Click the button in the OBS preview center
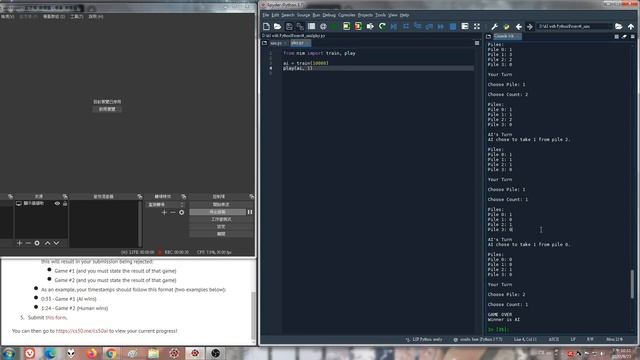Screen dimensions: 640x360 pyautogui.click(x=107, y=109)
